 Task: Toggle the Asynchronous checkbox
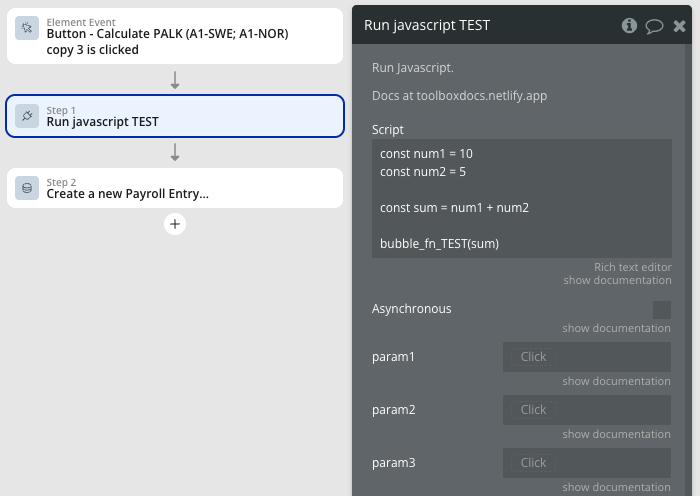(661, 309)
